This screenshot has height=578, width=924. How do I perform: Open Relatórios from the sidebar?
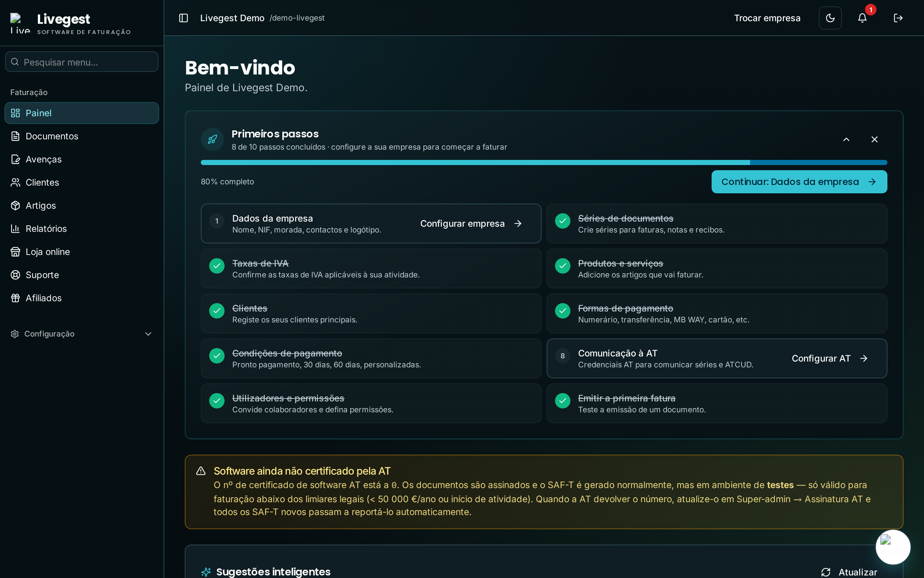[x=82, y=229]
